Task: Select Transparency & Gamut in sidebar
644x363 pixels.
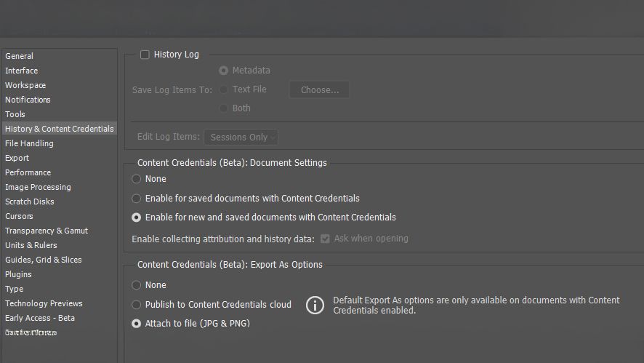Action: (47, 231)
